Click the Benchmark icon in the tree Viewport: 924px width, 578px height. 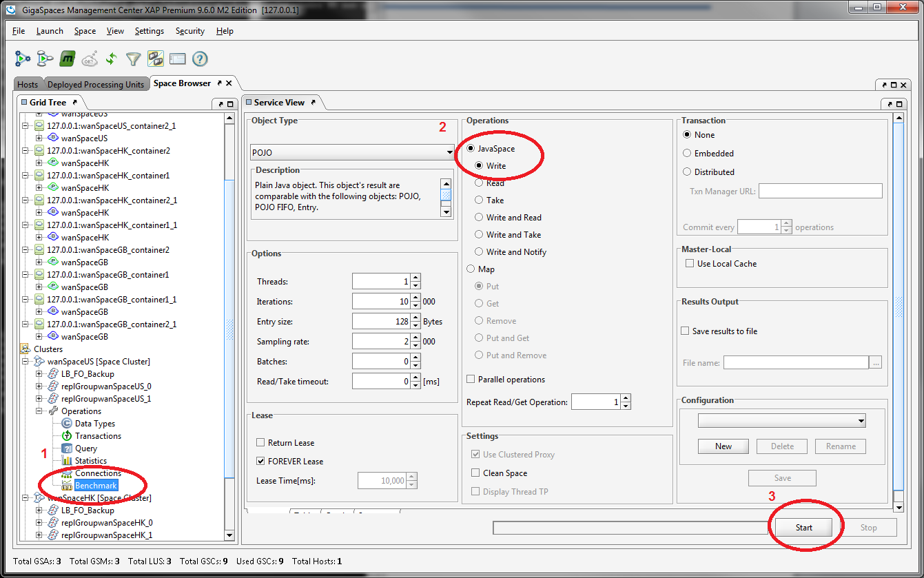[67, 486]
